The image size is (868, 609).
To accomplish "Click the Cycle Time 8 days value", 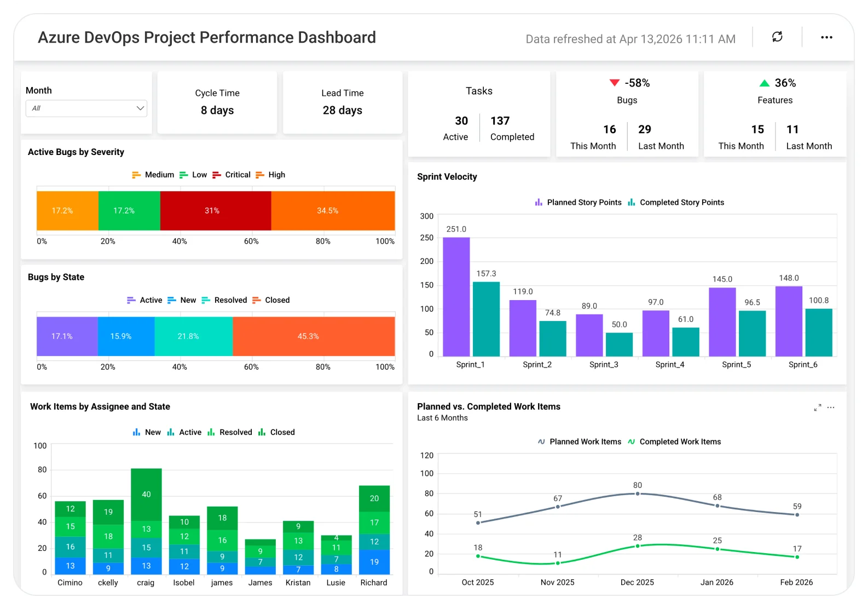I will pos(217,111).
